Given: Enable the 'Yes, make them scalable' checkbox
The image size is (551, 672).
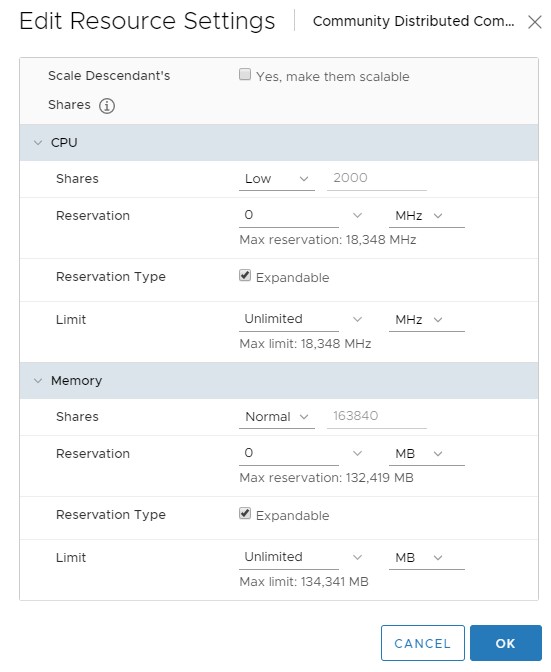Looking at the screenshot, I should (245, 74).
